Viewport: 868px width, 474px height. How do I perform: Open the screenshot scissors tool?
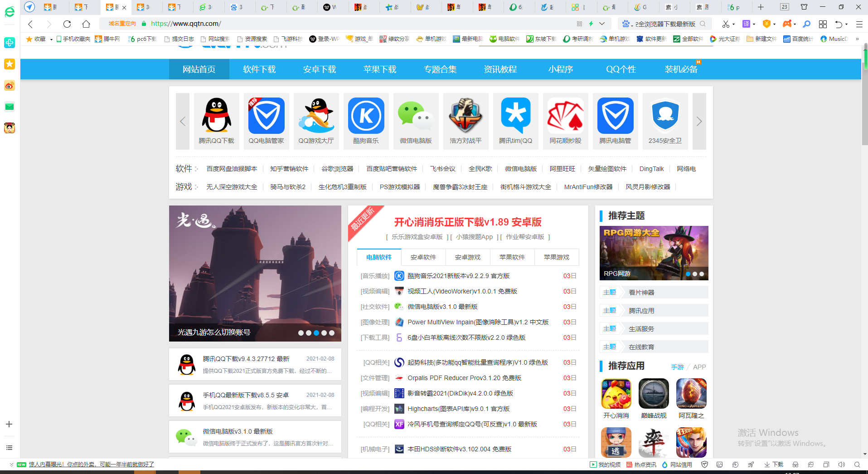[x=726, y=24]
